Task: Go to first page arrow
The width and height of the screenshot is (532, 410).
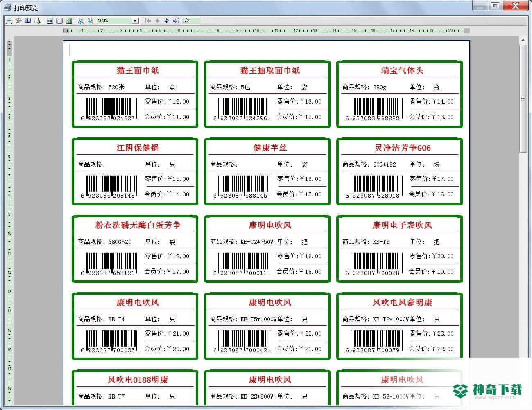Action: pyautogui.click(x=148, y=20)
